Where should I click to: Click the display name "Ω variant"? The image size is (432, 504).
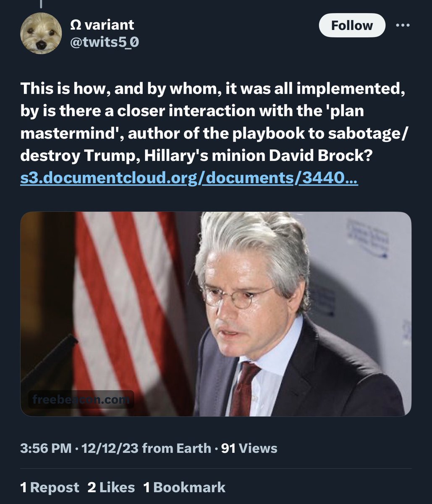pos(102,25)
